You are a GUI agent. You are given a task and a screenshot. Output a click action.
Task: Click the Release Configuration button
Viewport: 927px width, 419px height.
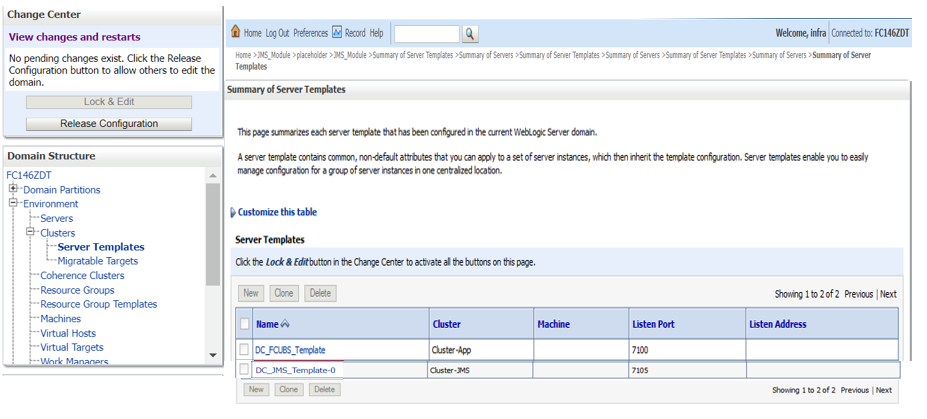[109, 124]
